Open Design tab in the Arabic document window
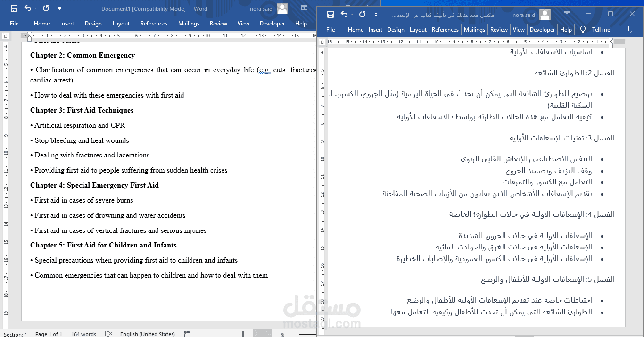The height and width of the screenshot is (337, 644). click(x=396, y=30)
